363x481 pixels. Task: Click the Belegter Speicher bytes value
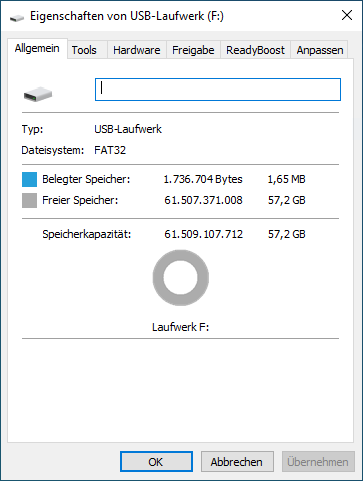[203, 179]
